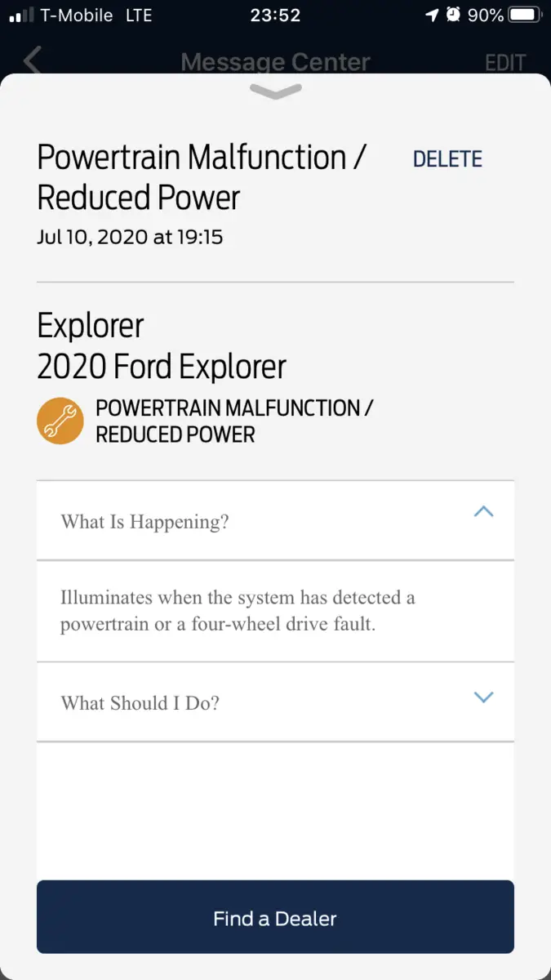Tap the location arrow status icon
The width and height of the screenshot is (551, 980).
tap(432, 16)
